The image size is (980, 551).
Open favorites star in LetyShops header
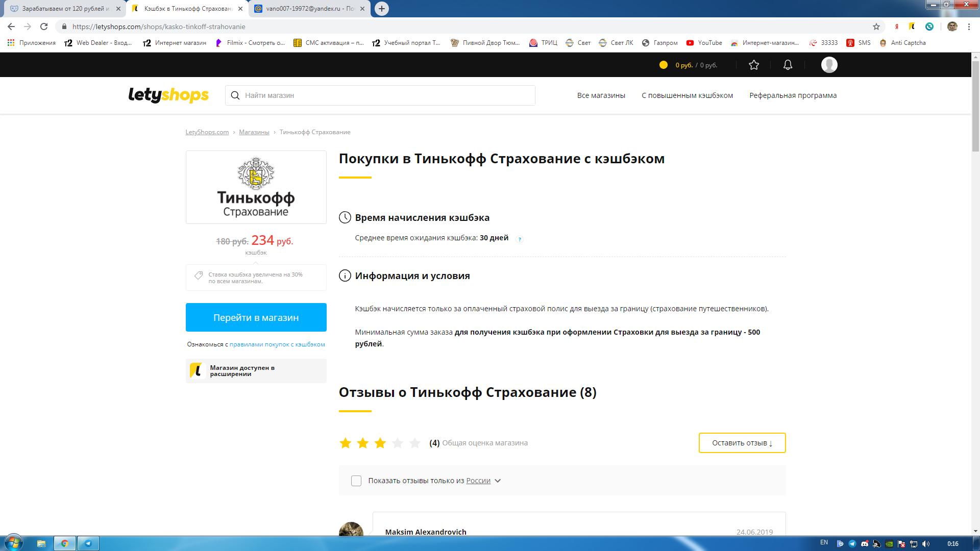pyautogui.click(x=754, y=65)
